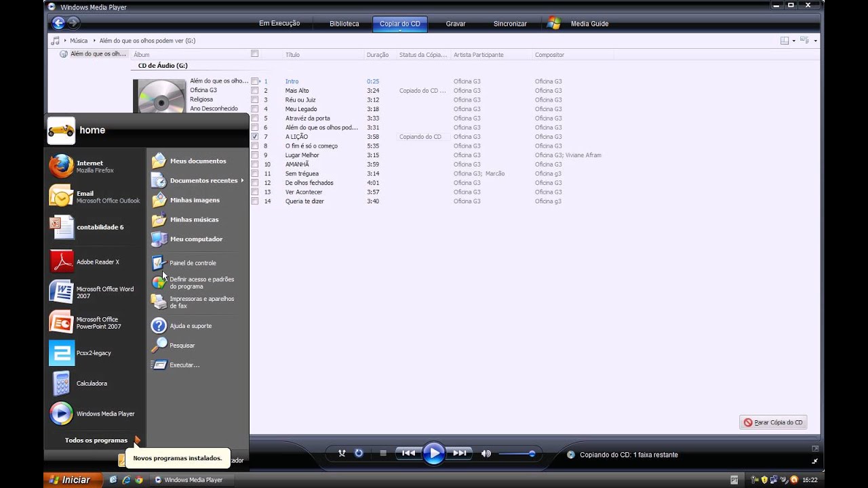Image resolution: width=868 pixels, height=488 pixels.
Task: Launch Pcsx2-legacy
Action: tap(95, 353)
